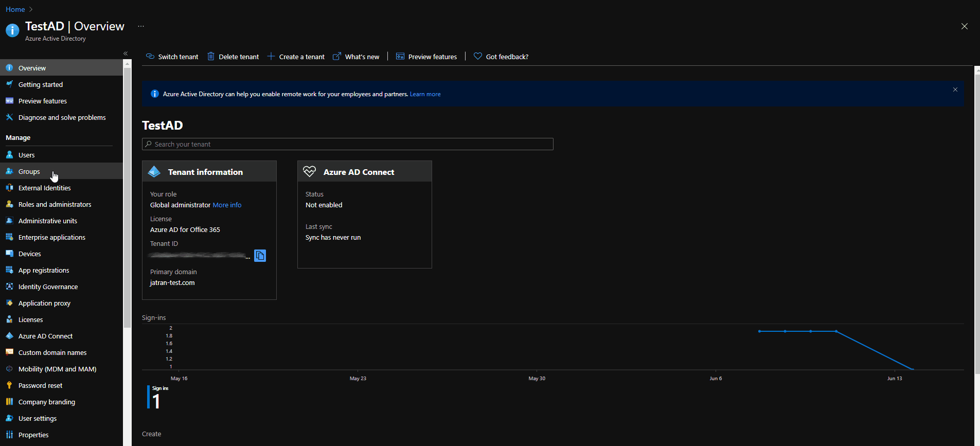Click the Custom domain names icon
This screenshot has width=980, height=446.
[9, 352]
